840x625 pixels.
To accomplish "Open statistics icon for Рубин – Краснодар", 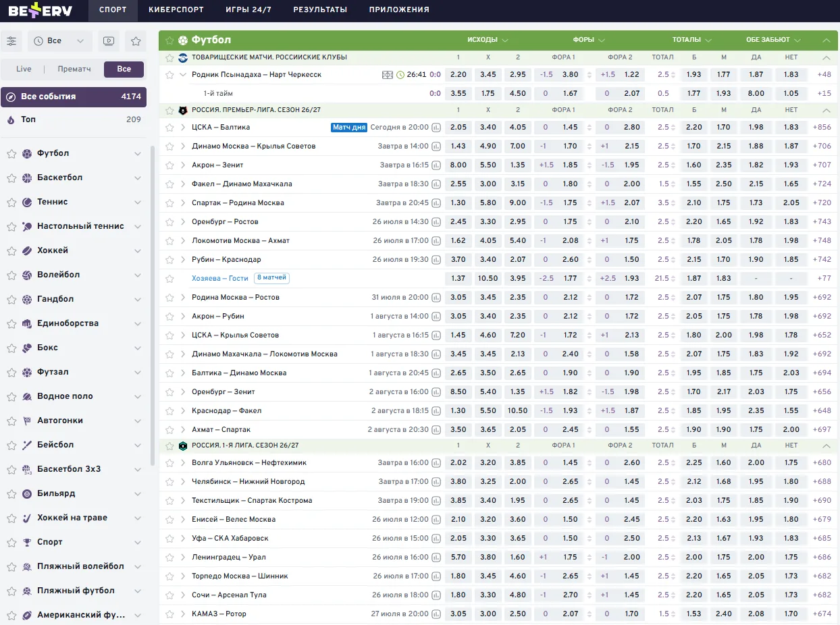I will (436, 259).
